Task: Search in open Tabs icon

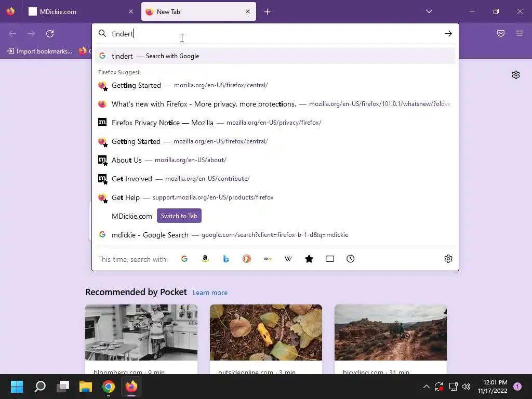Action: point(330,259)
